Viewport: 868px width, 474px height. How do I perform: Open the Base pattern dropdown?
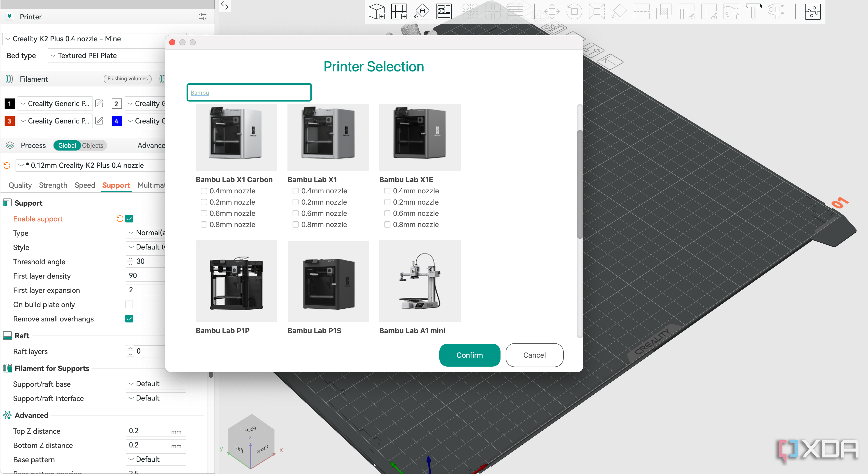click(x=156, y=459)
